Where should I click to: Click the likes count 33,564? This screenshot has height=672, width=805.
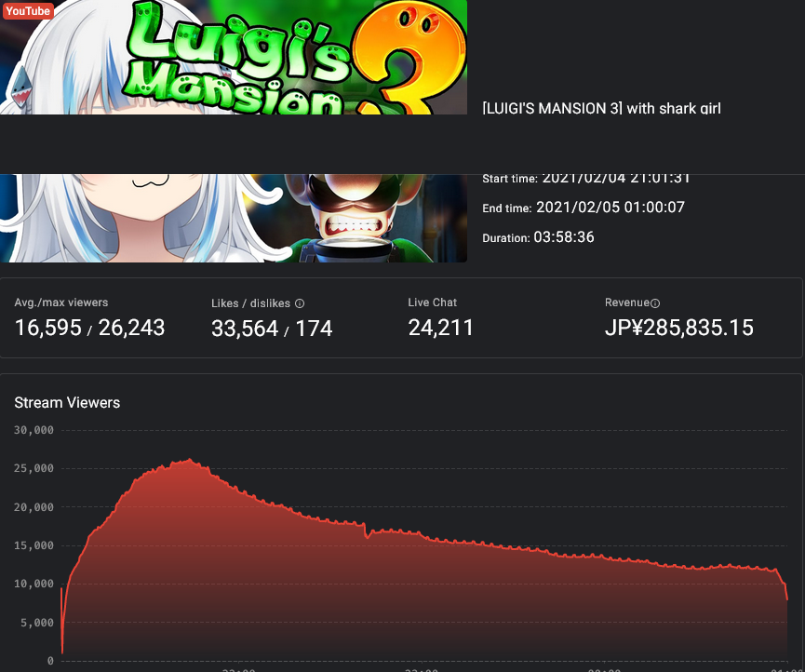coord(245,329)
